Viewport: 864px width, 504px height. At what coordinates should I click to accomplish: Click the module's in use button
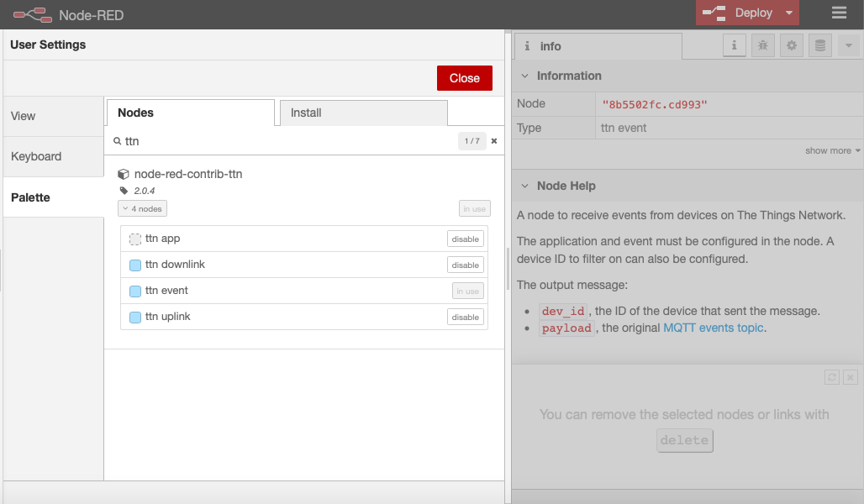474,209
